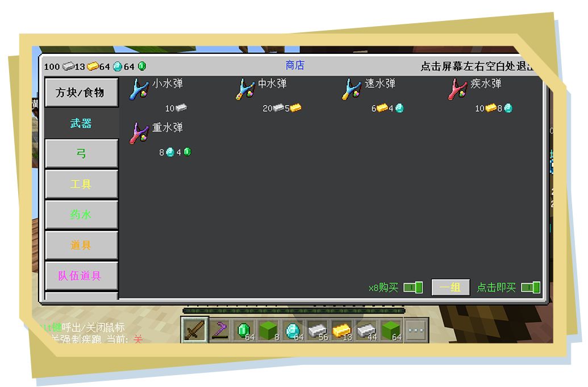Select the emerald stack of 64 in hotbar
This screenshot has height=387, width=588.
click(244, 330)
